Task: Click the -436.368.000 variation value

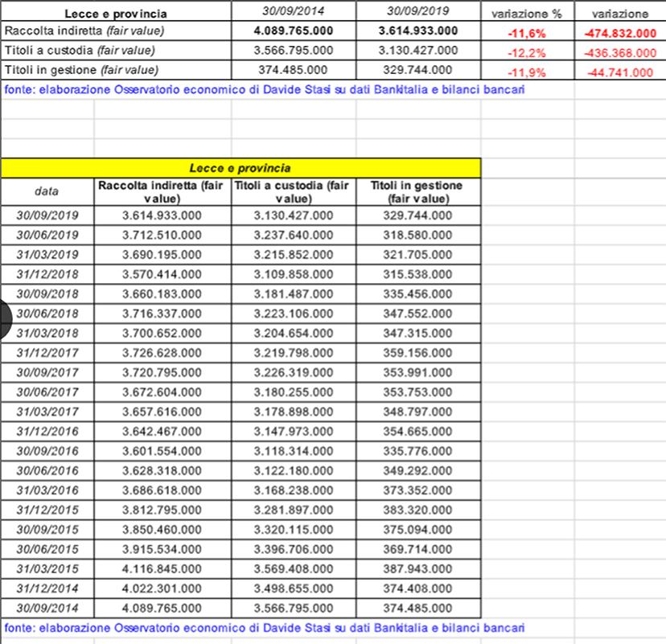Action: (620, 52)
